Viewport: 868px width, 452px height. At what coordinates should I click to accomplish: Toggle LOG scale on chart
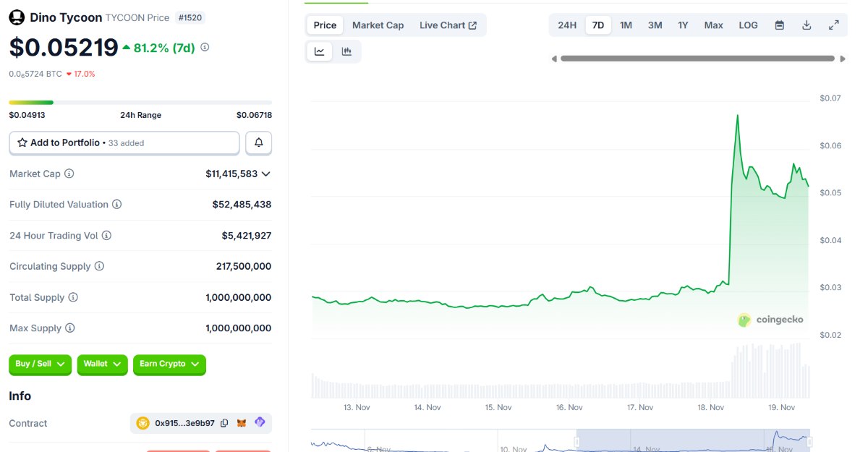(x=749, y=25)
